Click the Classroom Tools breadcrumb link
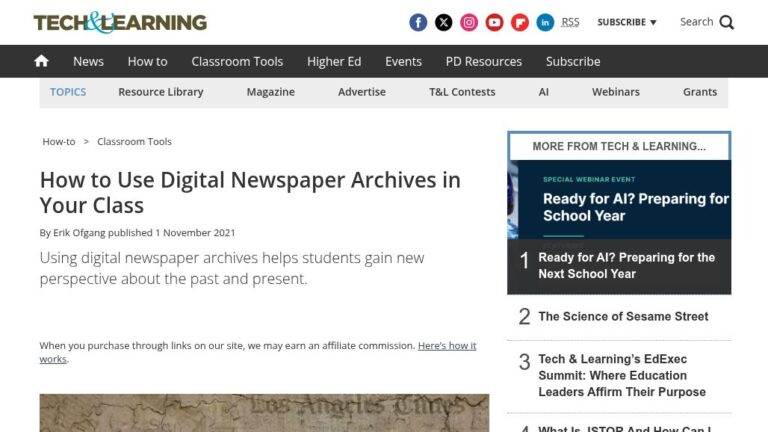768x432 pixels. pyautogui.click(x=134, y=142)
